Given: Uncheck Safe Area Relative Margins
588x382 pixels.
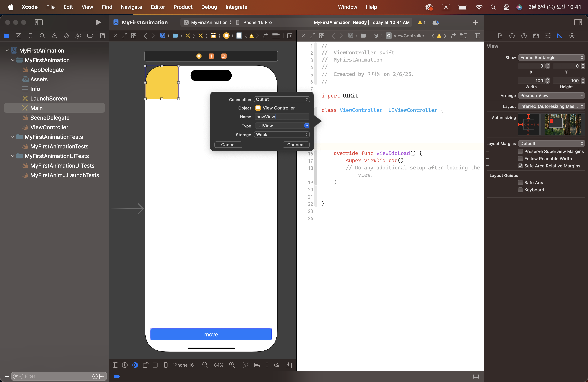Looking at the screenshot, I should [x=520, y=166].
